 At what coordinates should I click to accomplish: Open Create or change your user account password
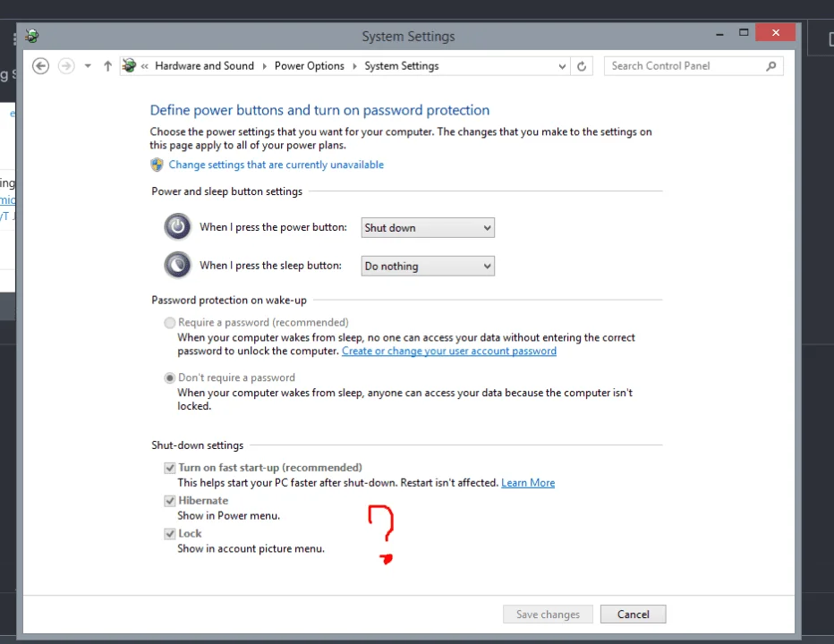[x=449, y=351]
